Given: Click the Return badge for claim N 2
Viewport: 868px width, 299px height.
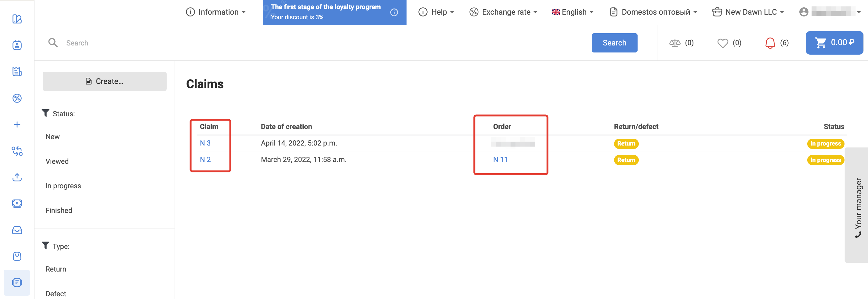Looking at the screenshot, I should pyautogui.click(x=626, y=160).
